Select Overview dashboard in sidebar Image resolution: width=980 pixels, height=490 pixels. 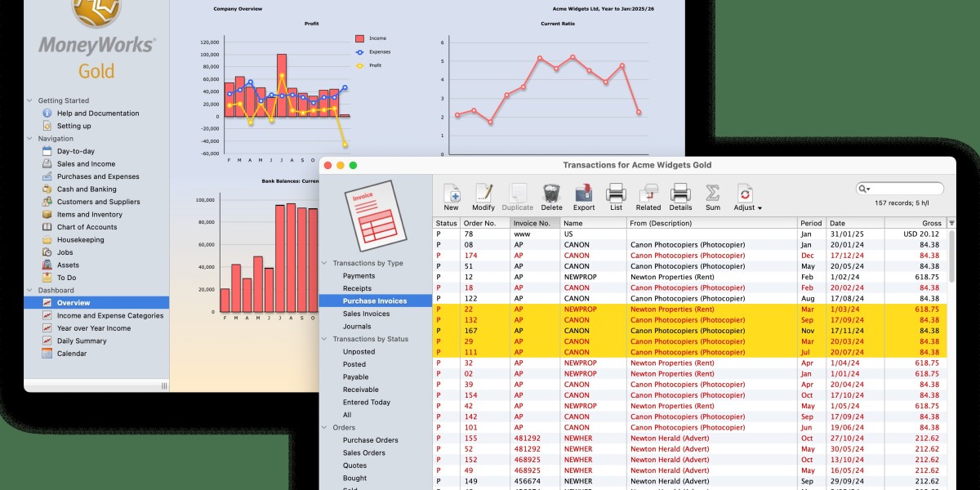[96, 303]
